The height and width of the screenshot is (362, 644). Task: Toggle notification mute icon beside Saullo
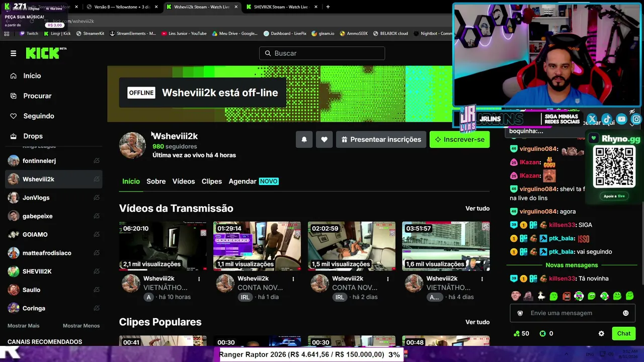[x=97, y=290]
